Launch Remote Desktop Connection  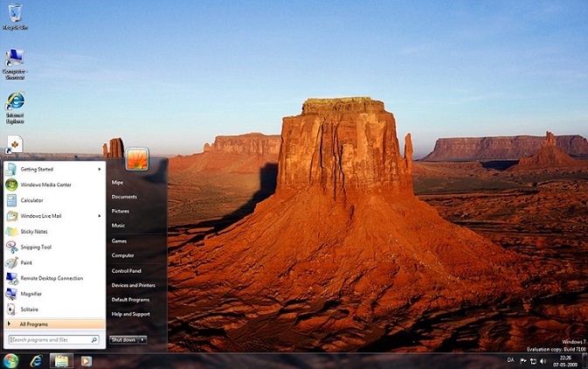[52, 278]
